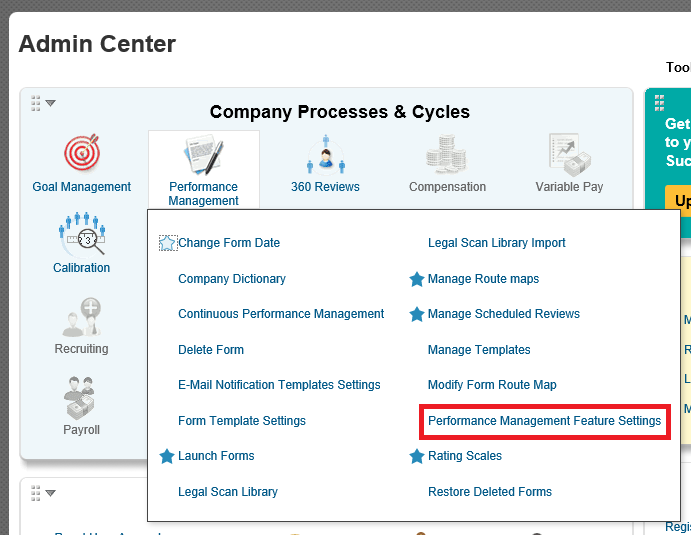The height and width of the screenshot is (535, 691).
Task: Select the Compensation coins icon
Action: (446, 154)
